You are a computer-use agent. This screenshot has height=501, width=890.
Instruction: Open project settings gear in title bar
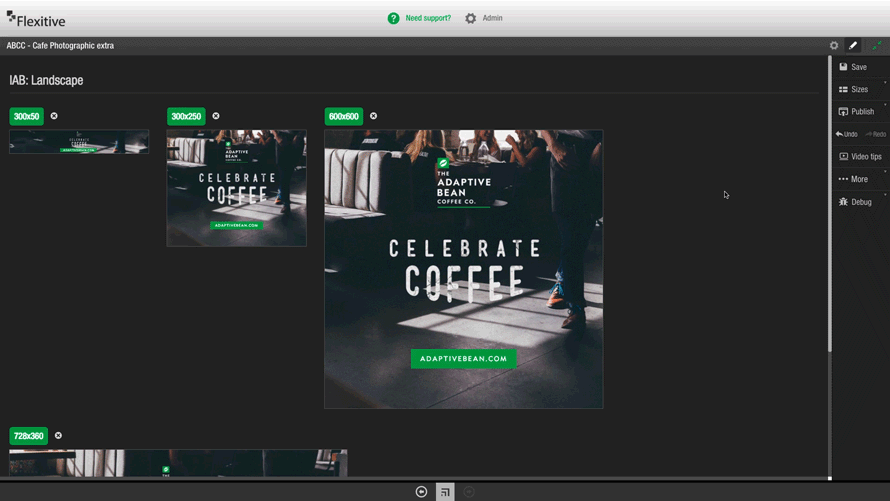coord(834,45)
